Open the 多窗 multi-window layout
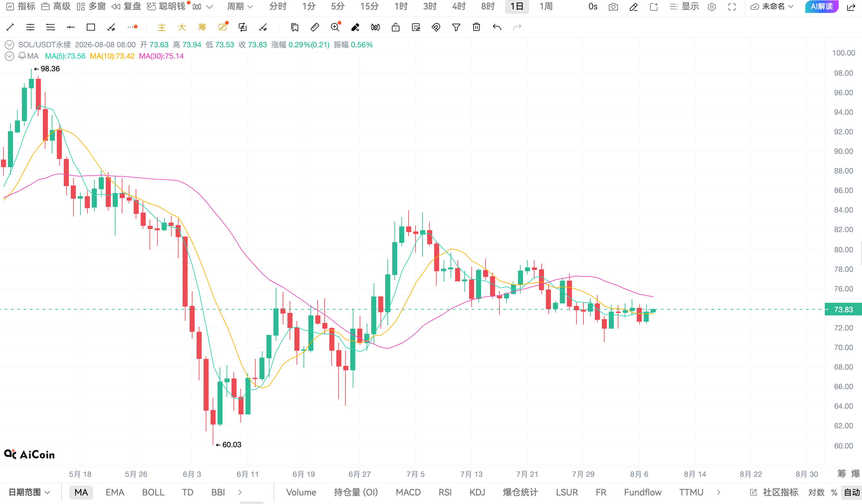862x504 pixels. (x=91, y=7)
